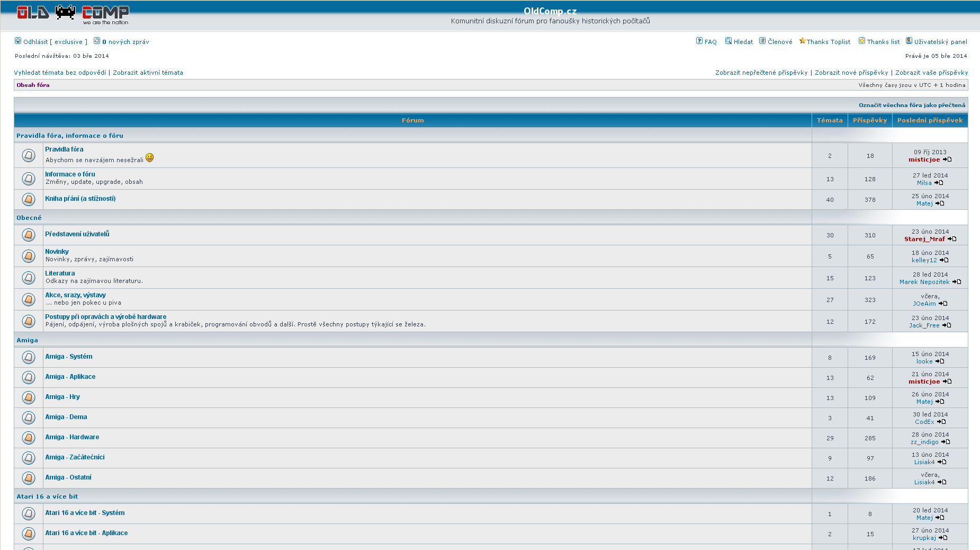980x550 pixels.
Task: Open the Kniha přání (a stížností) forum
Action: point(80,199)
